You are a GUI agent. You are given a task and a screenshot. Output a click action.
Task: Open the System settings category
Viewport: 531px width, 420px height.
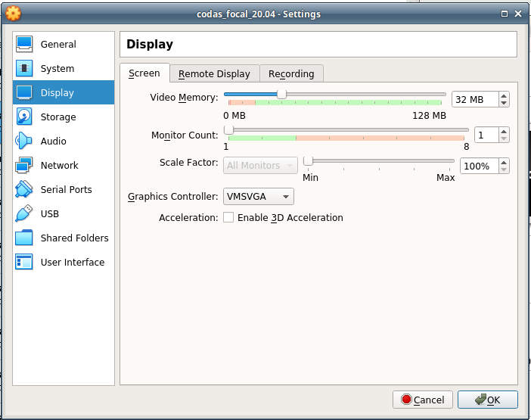click(64, 68)
